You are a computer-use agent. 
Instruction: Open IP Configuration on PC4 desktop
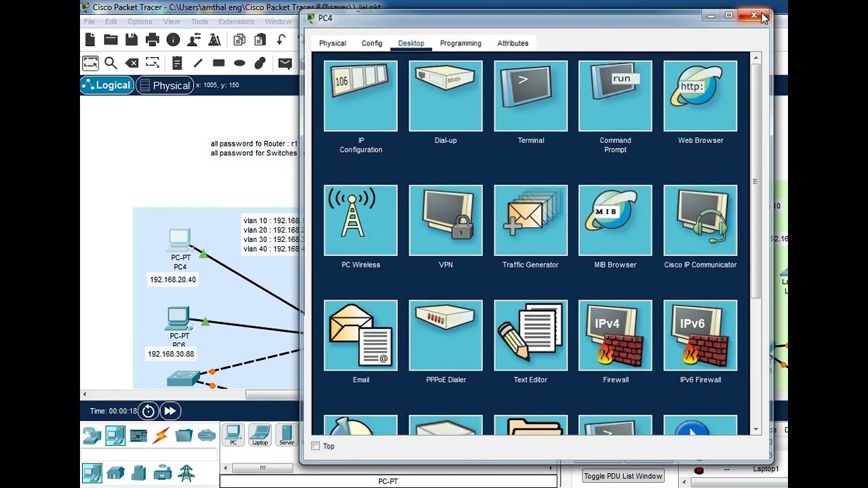(x=361, y=96)
